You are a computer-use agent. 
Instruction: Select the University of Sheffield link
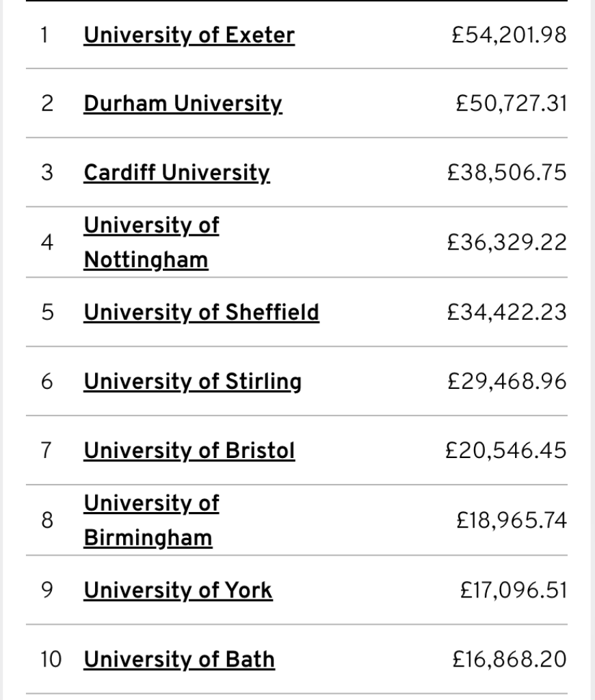[x=201, y=312]
